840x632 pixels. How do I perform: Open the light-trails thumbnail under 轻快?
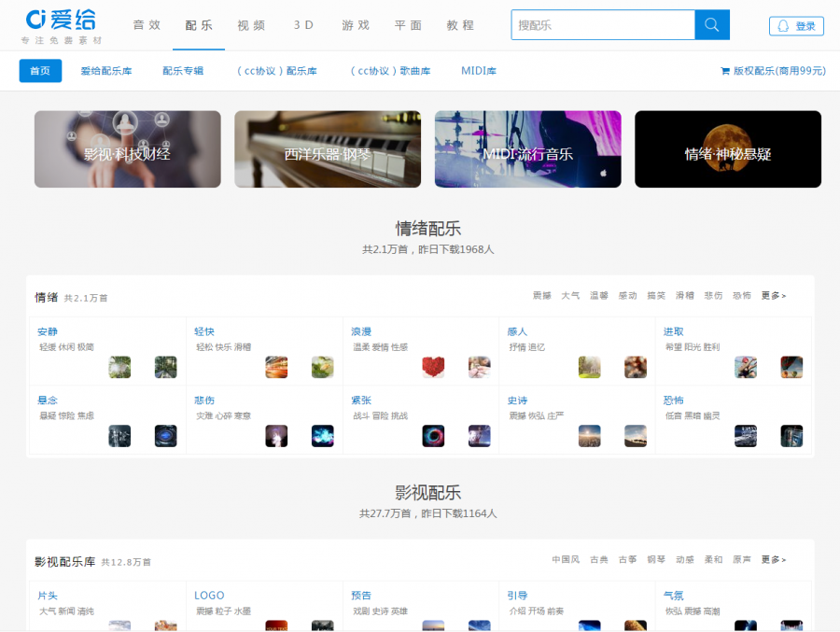click(276, 367)
